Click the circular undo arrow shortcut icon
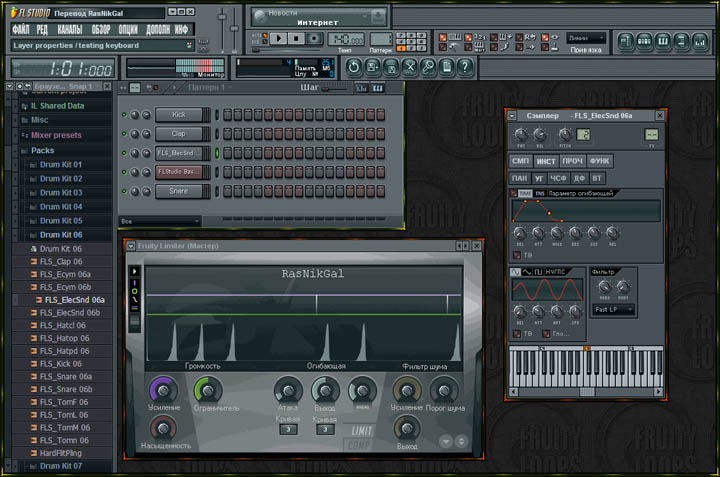The height and width of the screenshot is (477, 720). (x=354, y=67)
